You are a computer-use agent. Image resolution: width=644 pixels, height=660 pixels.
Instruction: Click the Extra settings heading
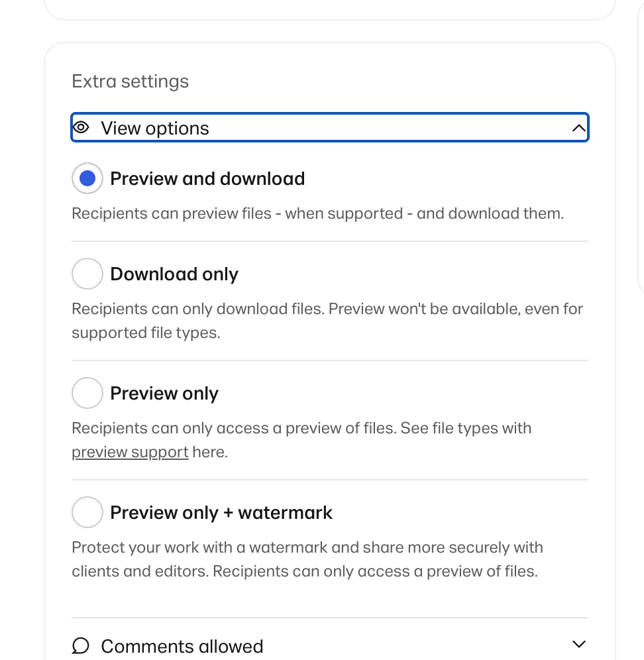coord(130,82)
